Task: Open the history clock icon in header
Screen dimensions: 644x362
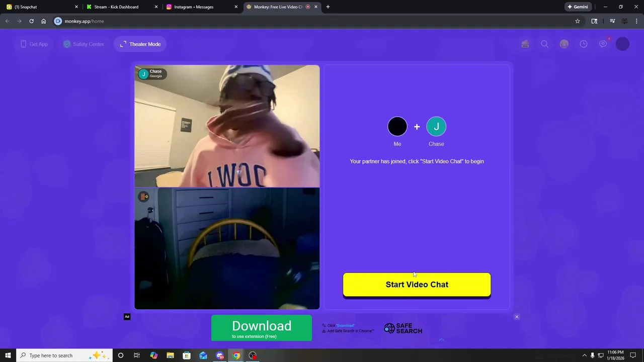Action: click(x=584, y=44)
